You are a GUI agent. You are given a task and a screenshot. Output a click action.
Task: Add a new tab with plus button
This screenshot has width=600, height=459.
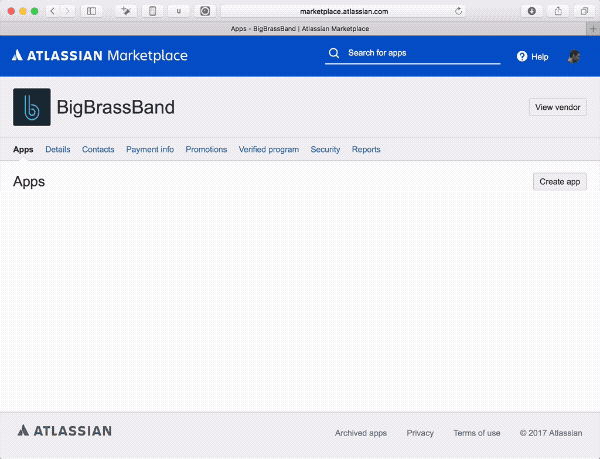(593, 29)
